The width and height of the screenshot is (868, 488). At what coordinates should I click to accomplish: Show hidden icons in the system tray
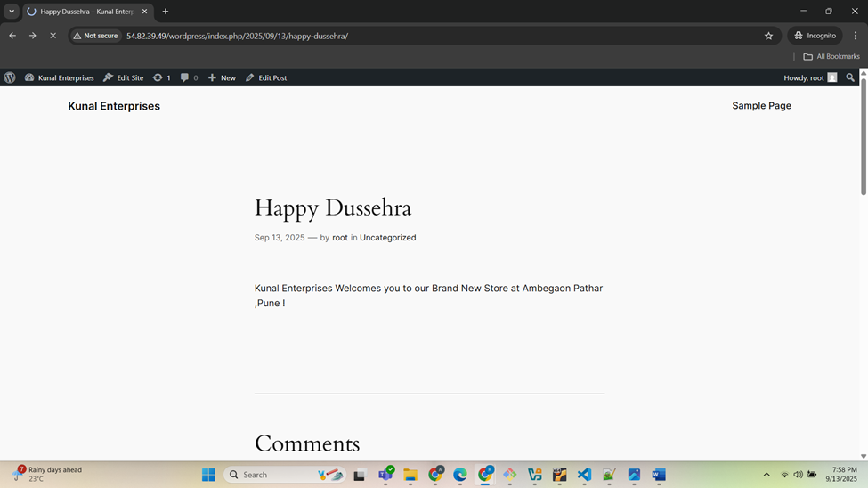click(x=766, y=475)
